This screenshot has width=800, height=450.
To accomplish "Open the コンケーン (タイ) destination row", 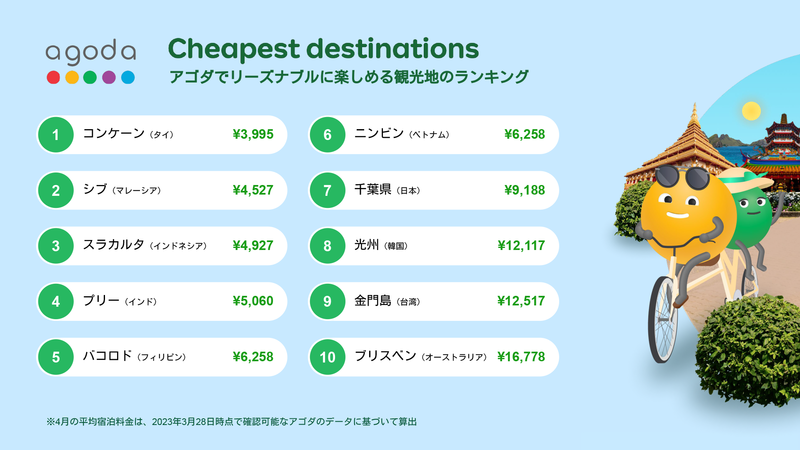I will pyautogui.click(x=162, y=135).
